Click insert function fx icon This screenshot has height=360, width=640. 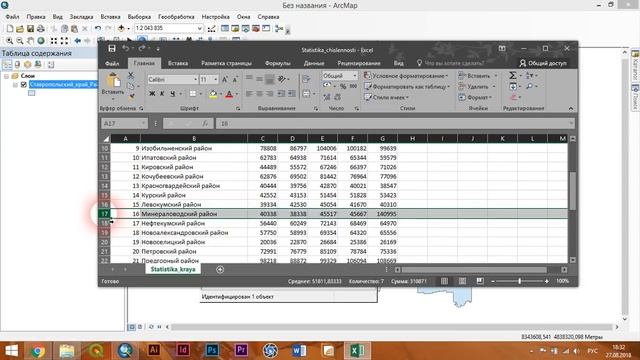click(x=205, y=123)
